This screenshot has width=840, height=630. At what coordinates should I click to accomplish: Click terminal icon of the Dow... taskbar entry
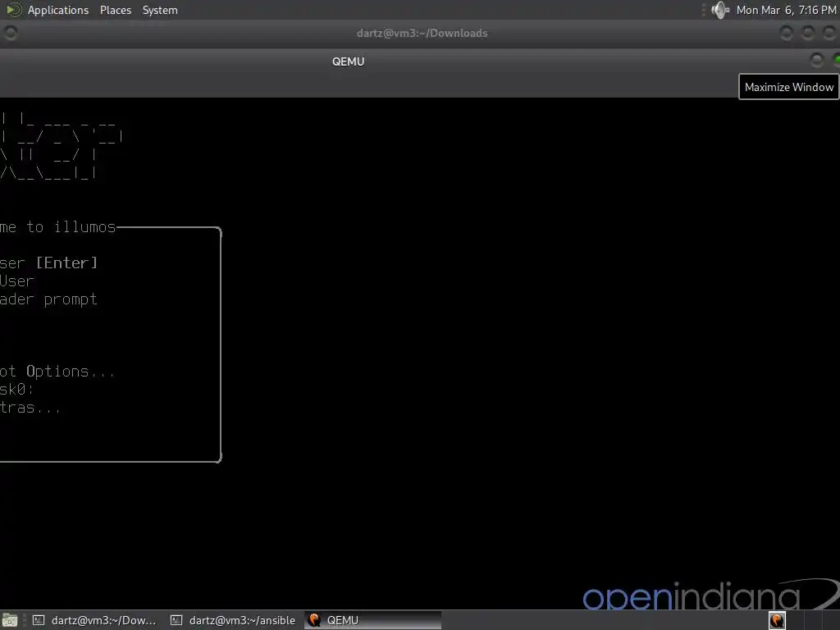39,620
